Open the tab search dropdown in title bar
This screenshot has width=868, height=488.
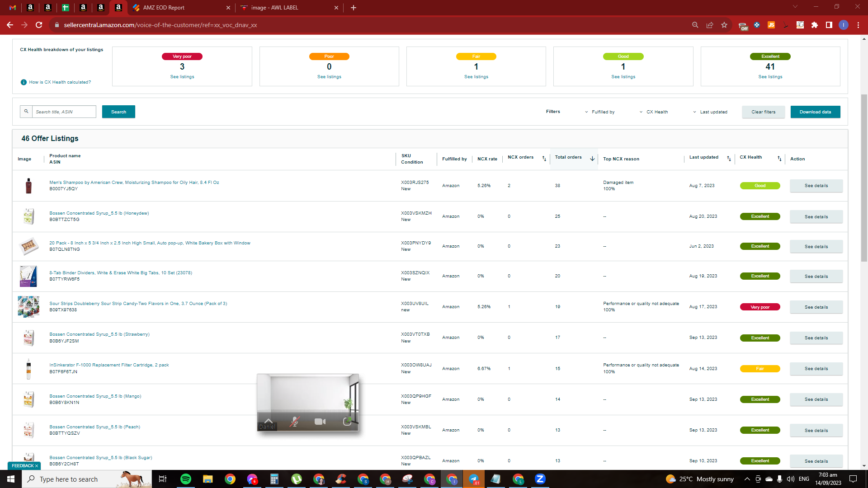pos(795,7)
